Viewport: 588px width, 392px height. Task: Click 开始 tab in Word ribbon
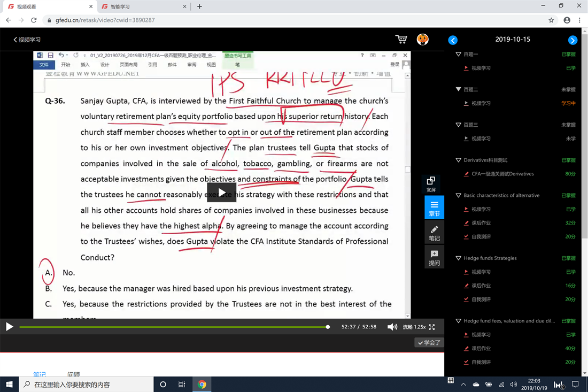[66, 65]
